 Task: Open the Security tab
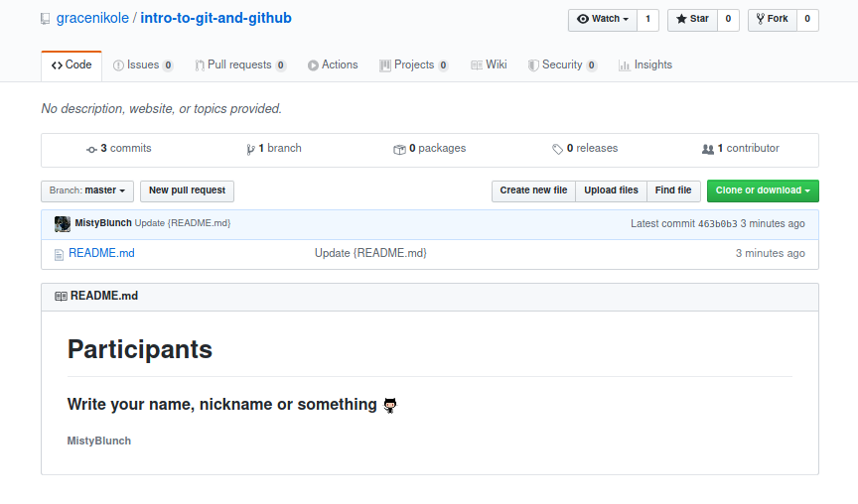click(562, 65)
